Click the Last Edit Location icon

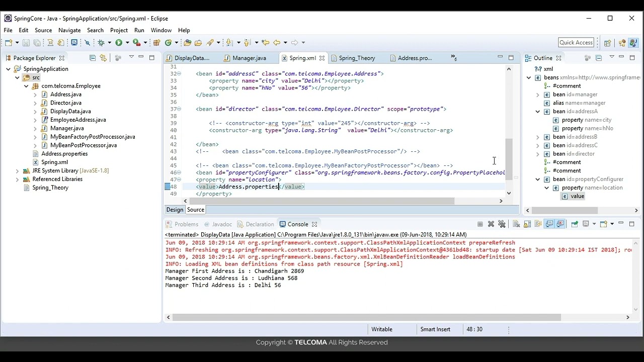click(265, 43)
